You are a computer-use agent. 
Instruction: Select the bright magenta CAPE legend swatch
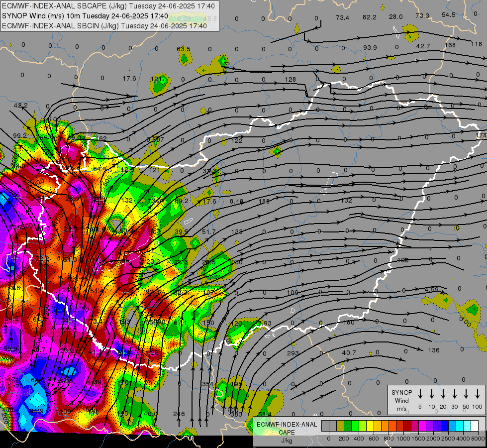(422, 426)
